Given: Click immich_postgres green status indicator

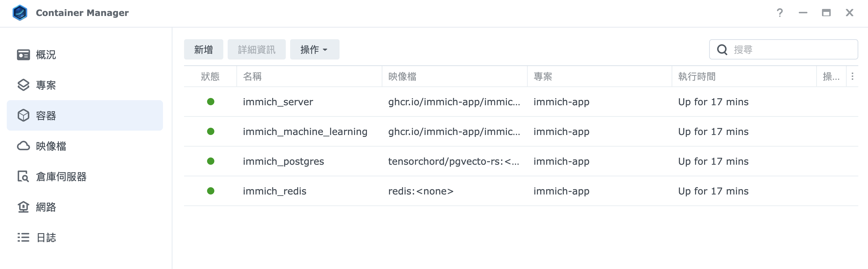Looking at the screenshot, I should click(211, 161).
